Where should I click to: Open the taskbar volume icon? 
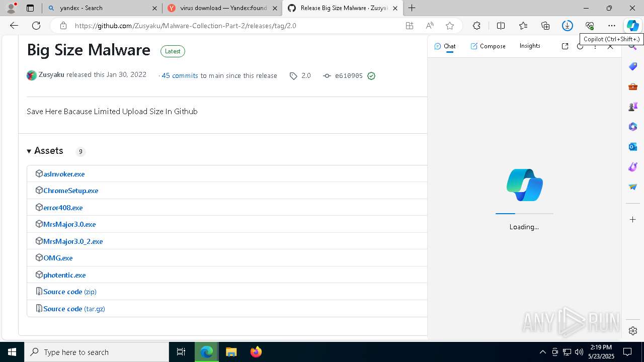pos(579,352)
